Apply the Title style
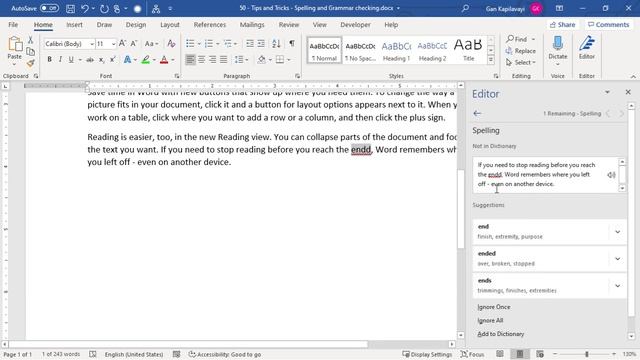 [x=468, y=51]
